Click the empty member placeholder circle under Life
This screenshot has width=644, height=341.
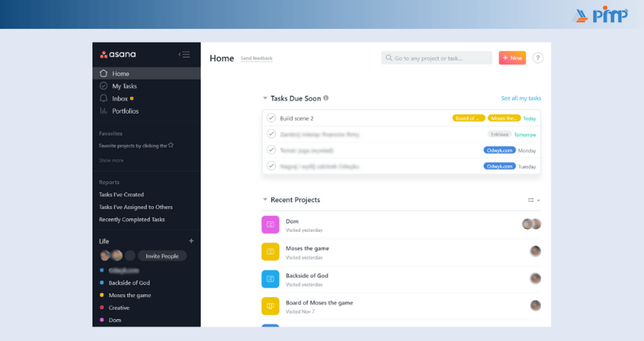(130, 255)
